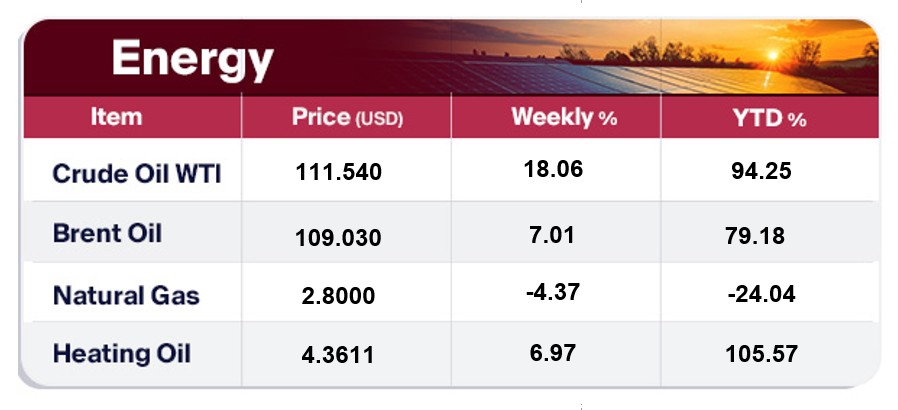Click the YTD % column header
This screenshot has height=410, width=898.
point(768,118)
